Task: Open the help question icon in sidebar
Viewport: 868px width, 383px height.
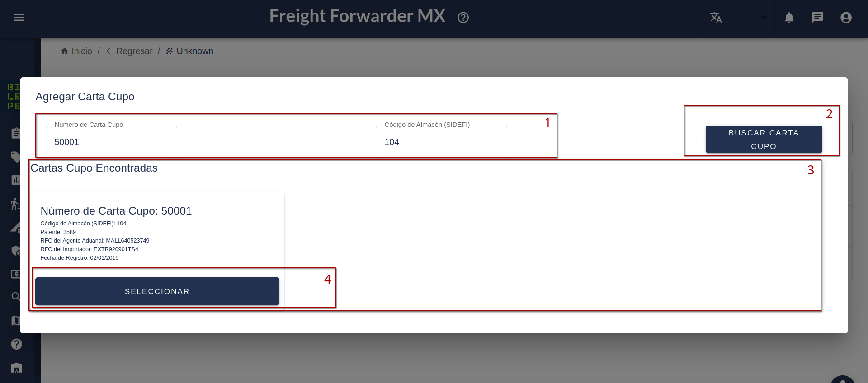Action: coord(16,344)
